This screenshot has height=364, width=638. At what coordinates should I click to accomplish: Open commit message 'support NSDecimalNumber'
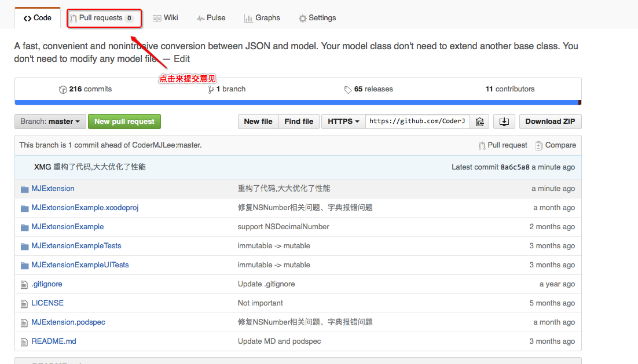point(283,227)
